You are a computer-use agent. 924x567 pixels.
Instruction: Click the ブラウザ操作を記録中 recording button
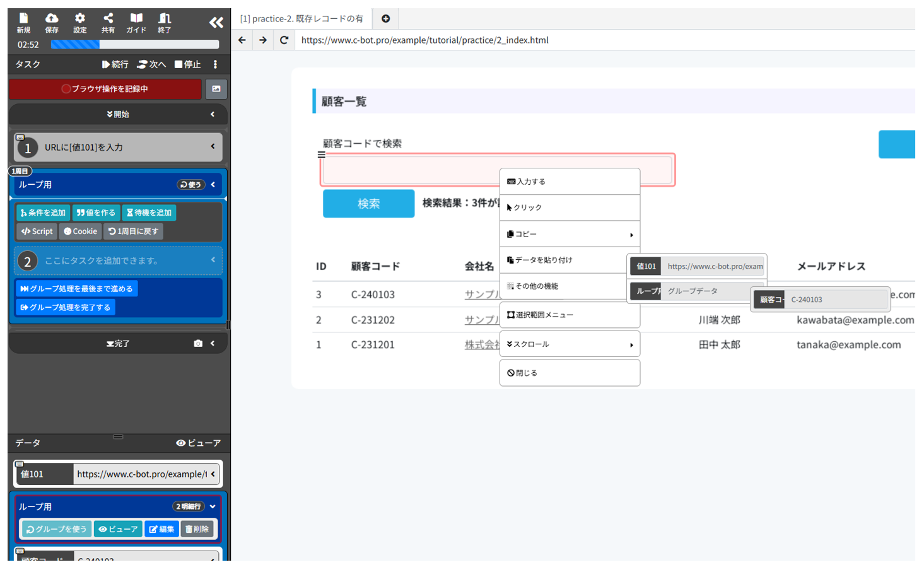105,89
